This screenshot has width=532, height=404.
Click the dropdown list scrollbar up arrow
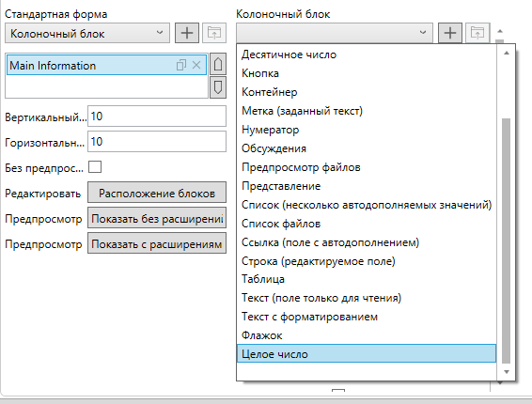507,53
